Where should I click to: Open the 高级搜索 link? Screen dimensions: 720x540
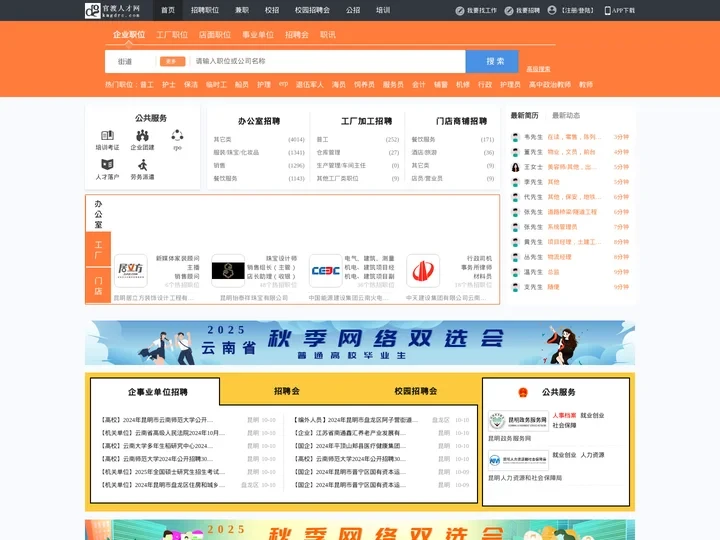tap(538, 69)
